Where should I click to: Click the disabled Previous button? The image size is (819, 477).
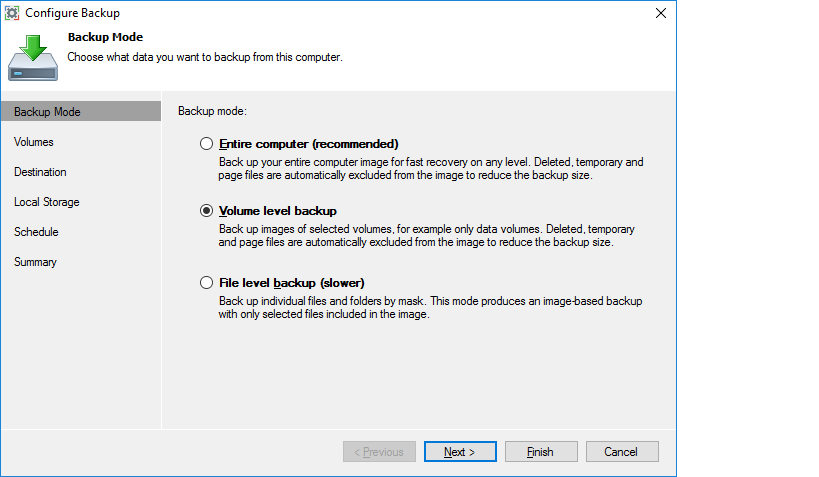tap(379, 452)
